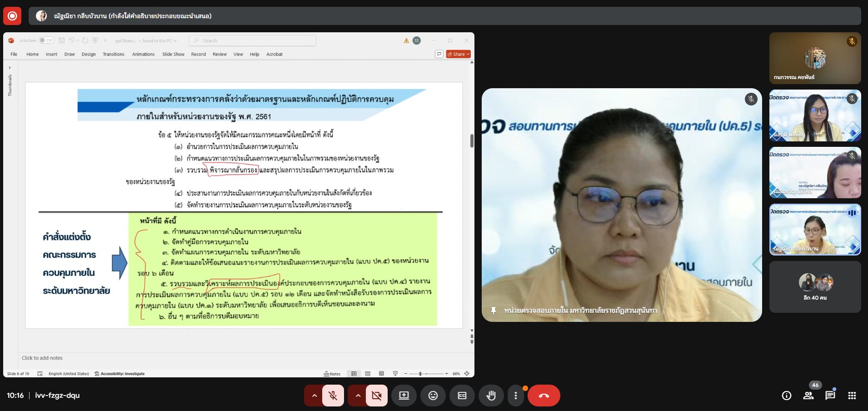Screen dimensions: 868x411
Task: Expand audio settings arrow beside microphone
Action: (314, 396)
